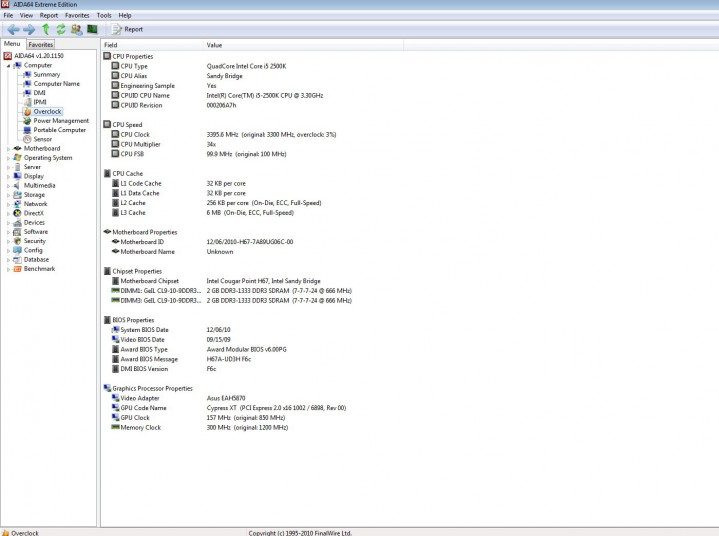The height and width of the screenshot is (536, 719).
Task: Click the Report toolbar button
Action: pos(127,29)
